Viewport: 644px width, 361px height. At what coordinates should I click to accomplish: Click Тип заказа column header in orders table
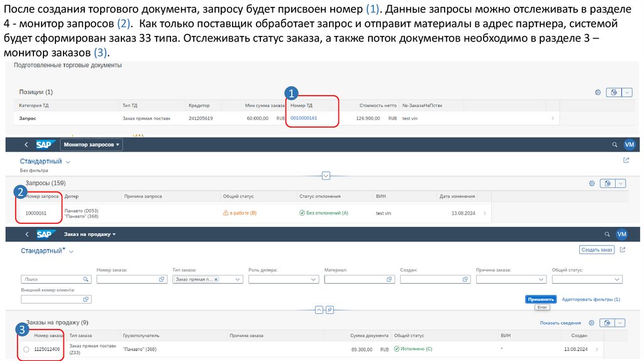tap(80, 336)
